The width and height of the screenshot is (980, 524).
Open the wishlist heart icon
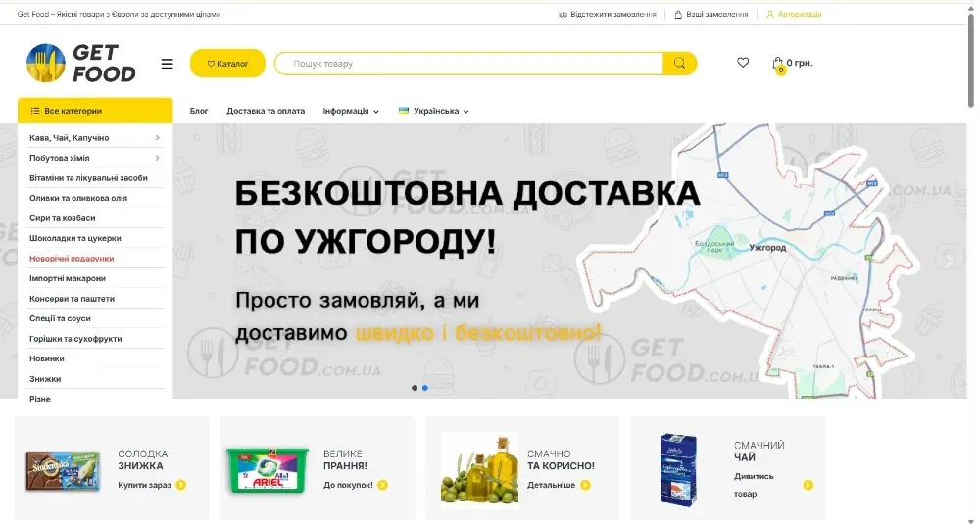pyautogui.click(x=743, y=63)
